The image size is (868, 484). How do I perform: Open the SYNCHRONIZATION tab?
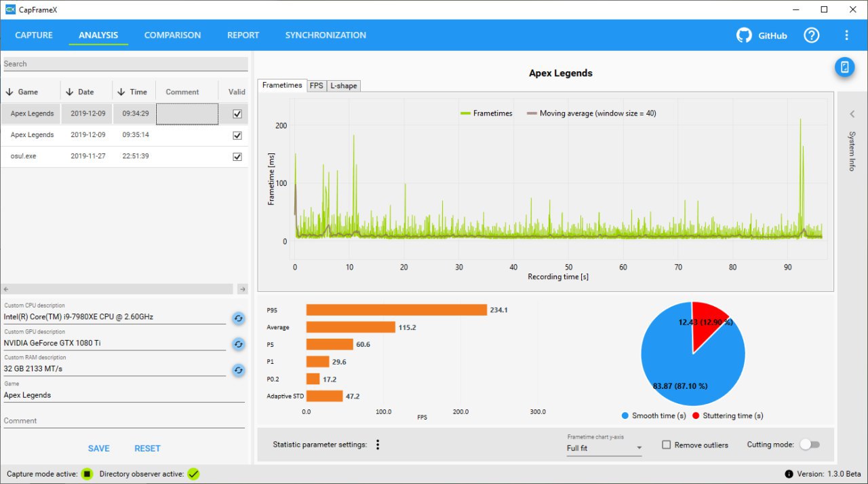pyautogui.click(x=325, y=35)
